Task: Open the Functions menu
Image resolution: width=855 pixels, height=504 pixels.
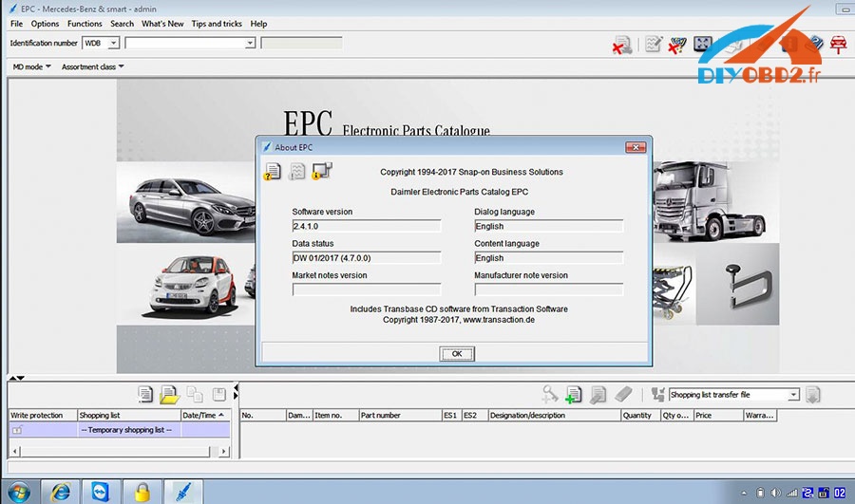Action: (85, 24)
